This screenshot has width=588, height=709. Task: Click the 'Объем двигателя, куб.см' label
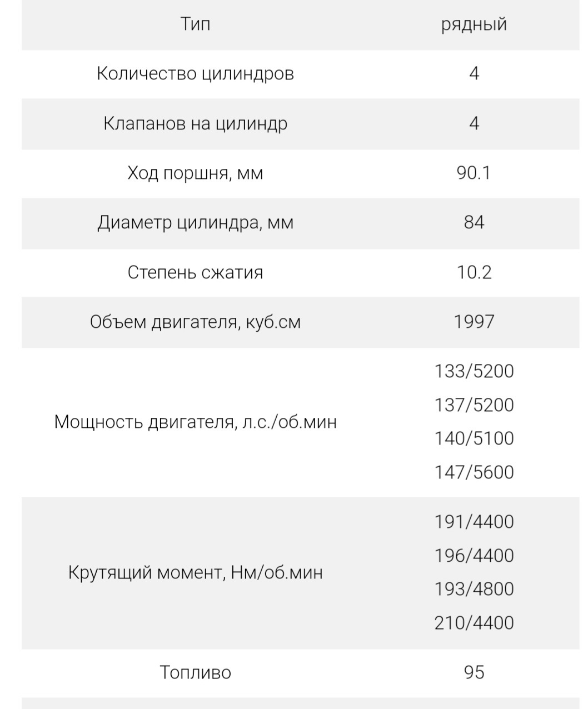(x=195, y=322)
